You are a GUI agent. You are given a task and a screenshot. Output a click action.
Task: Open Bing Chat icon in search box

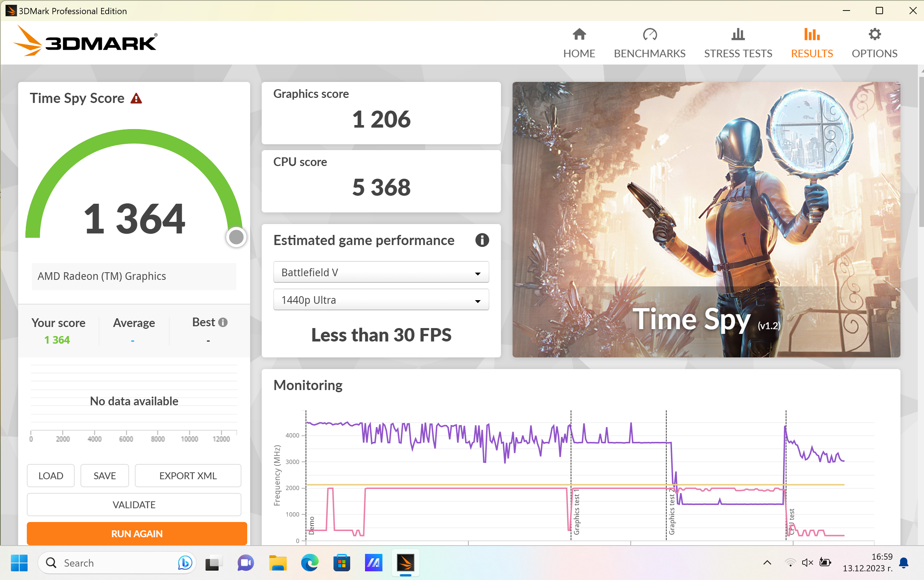coord(185,563)
